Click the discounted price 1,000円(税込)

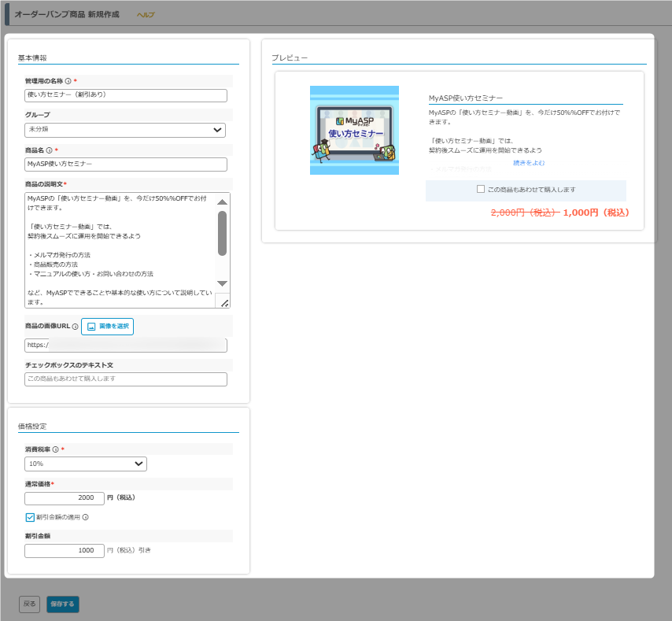596,213
